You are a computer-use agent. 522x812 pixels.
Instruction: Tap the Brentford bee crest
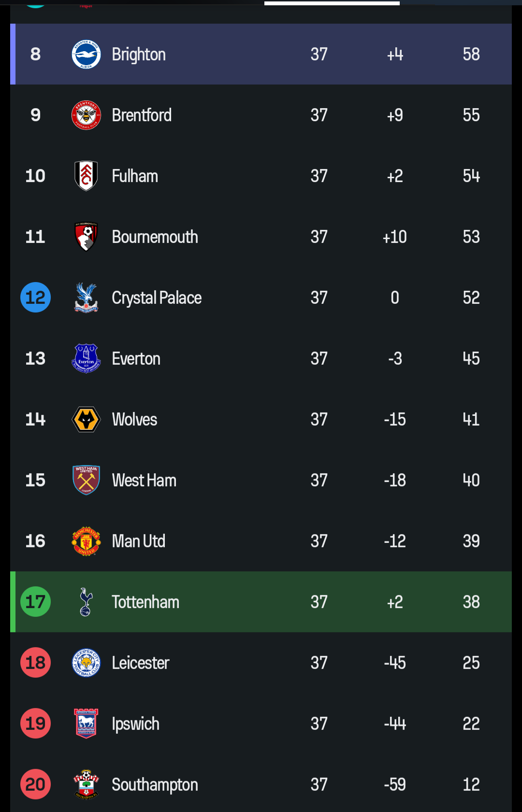[86, 115]
